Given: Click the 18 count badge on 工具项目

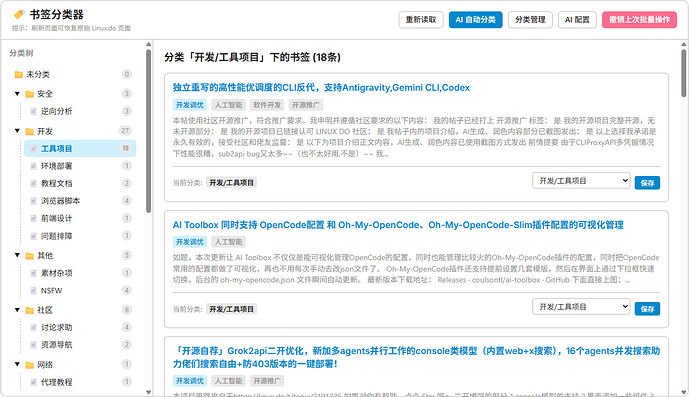Looking at the screenshot, I should tap(126, 148).
